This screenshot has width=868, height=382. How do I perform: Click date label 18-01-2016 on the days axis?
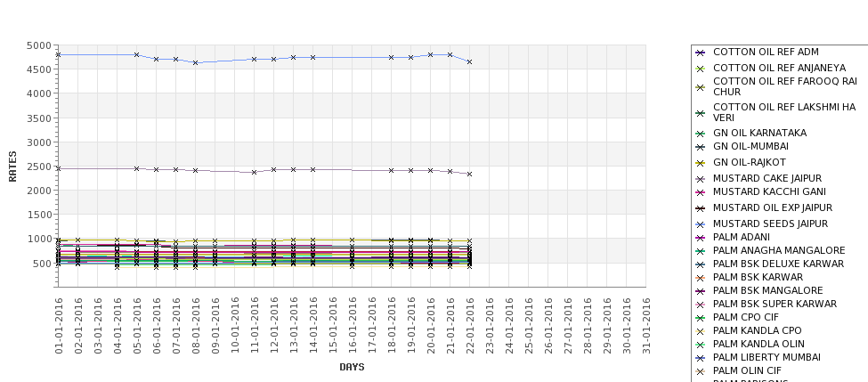point(392,326)
